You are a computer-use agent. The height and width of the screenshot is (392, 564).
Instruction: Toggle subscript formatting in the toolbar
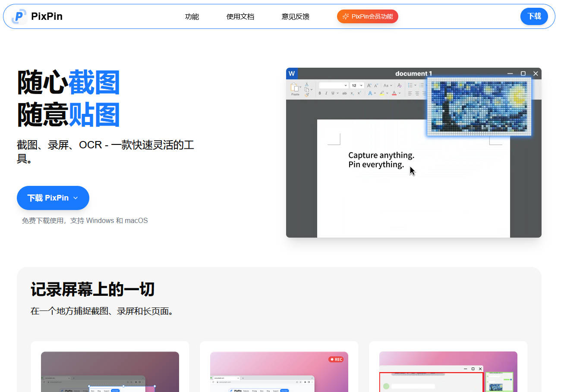click(x=353, y=93)
